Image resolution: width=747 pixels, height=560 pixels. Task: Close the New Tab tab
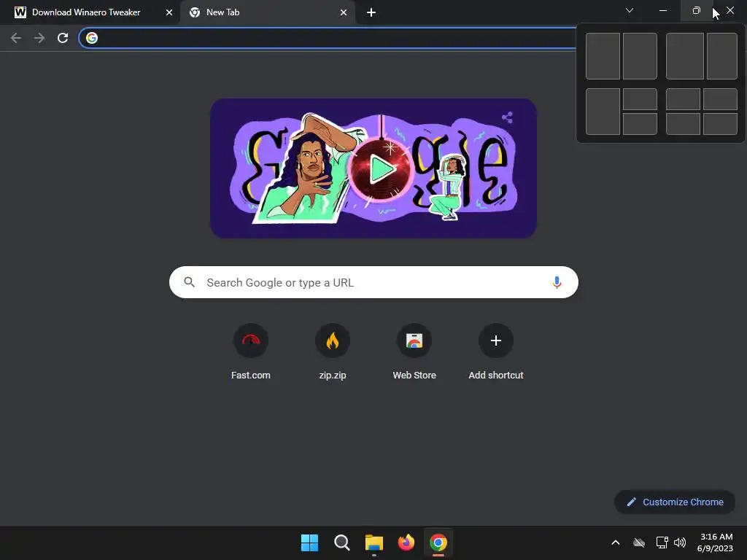[x=344, y=12]
